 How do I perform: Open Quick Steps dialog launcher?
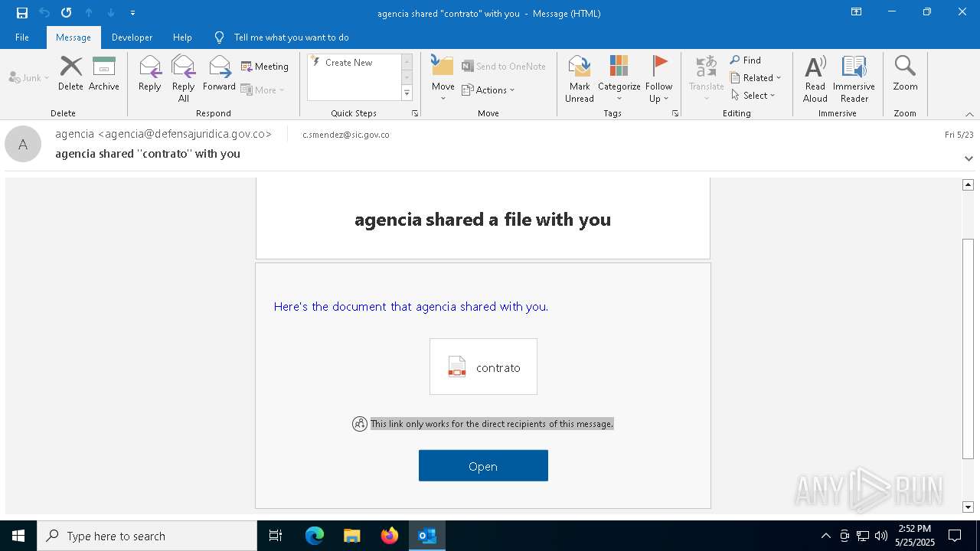point(415,113)
